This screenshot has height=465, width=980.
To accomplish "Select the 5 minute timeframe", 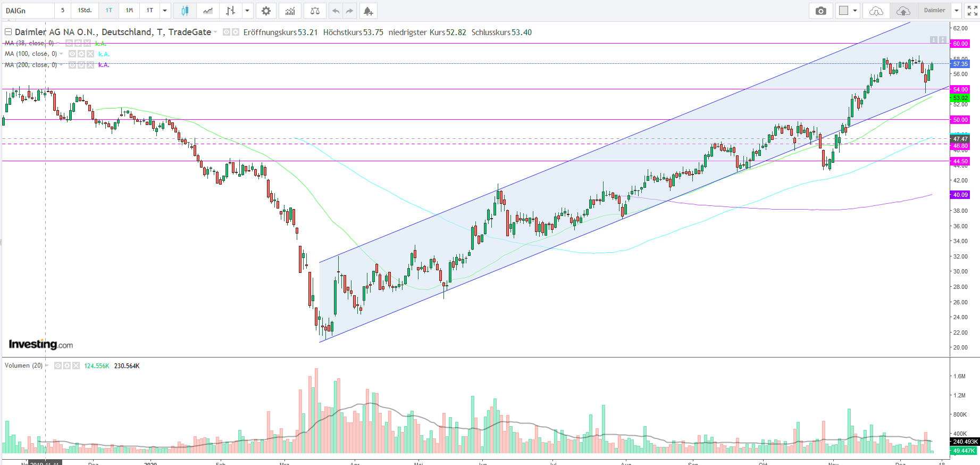I will pos(63,11).
